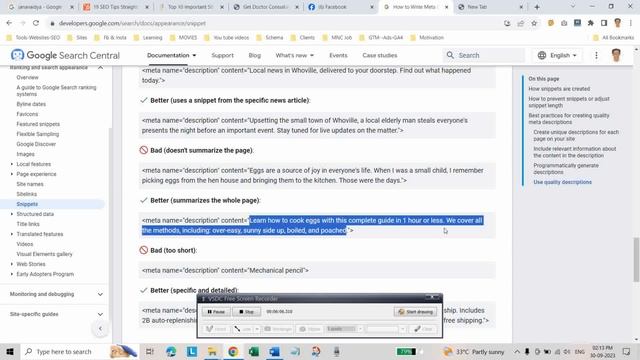The image size is (640, 360).
Task: Open Google Chrome from the taskbar
Action: 233,351
